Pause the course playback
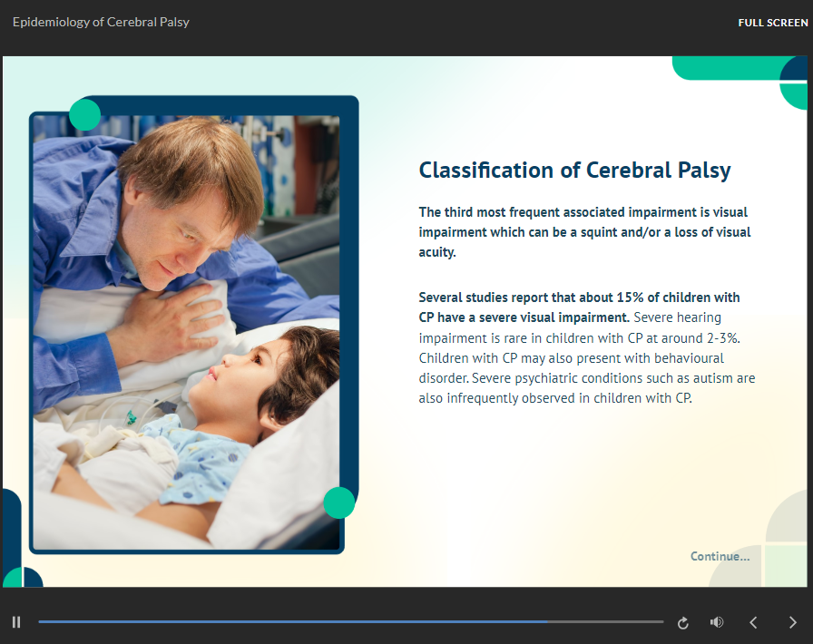 pyautogui.click(x=16, y=621)
